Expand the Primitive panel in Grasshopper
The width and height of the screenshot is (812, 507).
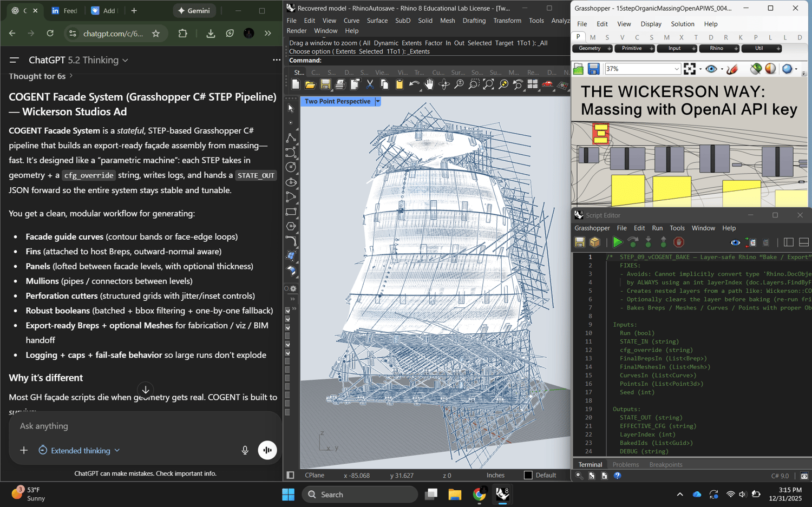pyautogui.click(x=634, y=49)
